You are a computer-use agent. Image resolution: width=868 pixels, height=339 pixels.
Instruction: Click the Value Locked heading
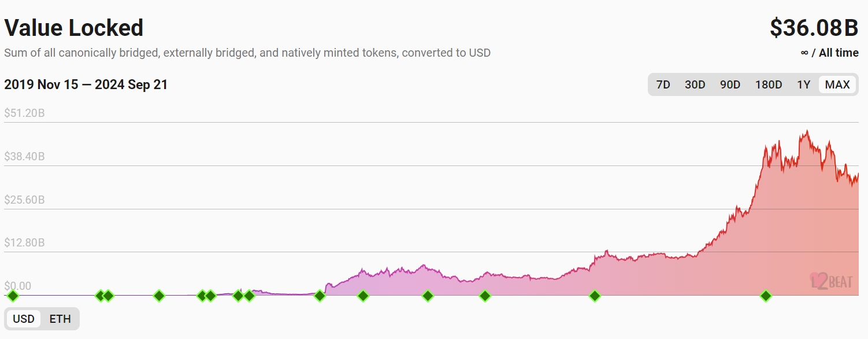74,28
